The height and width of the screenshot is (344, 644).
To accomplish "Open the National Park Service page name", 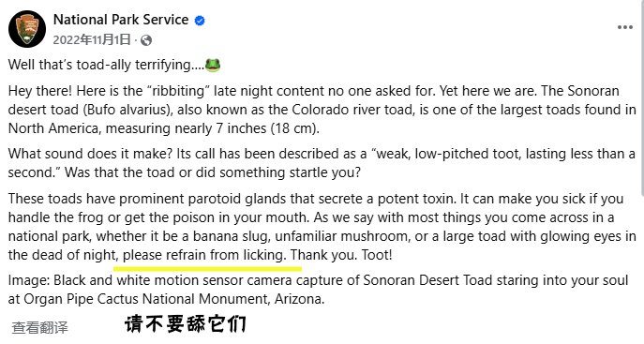I will (121, 20).
